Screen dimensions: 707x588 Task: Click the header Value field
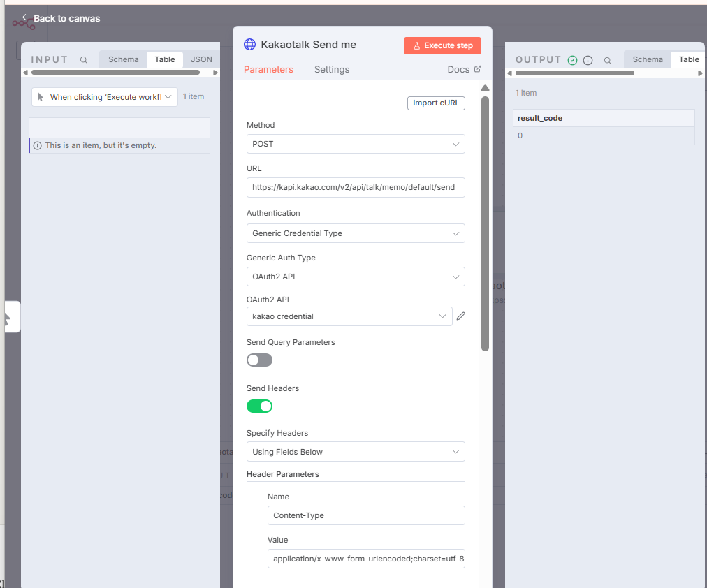point(366,559)
